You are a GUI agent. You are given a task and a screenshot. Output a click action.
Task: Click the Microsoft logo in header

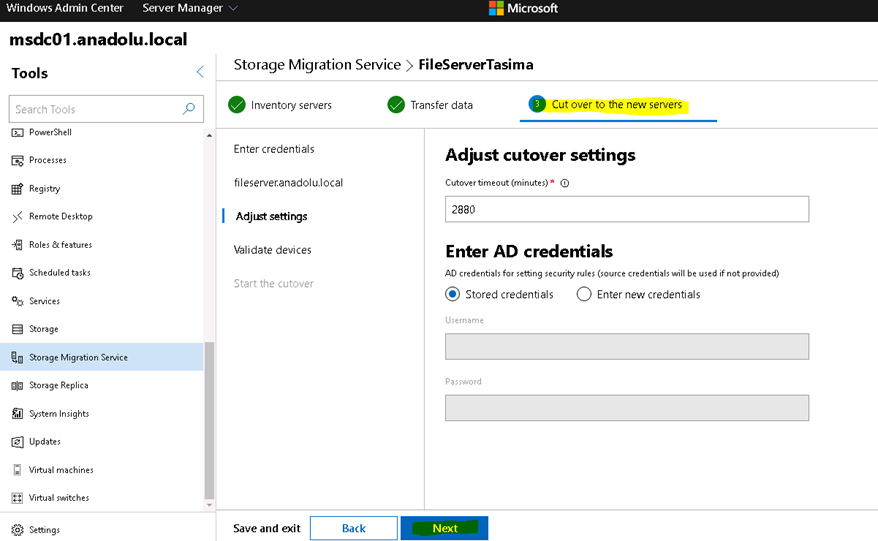(x=496, y=8)
